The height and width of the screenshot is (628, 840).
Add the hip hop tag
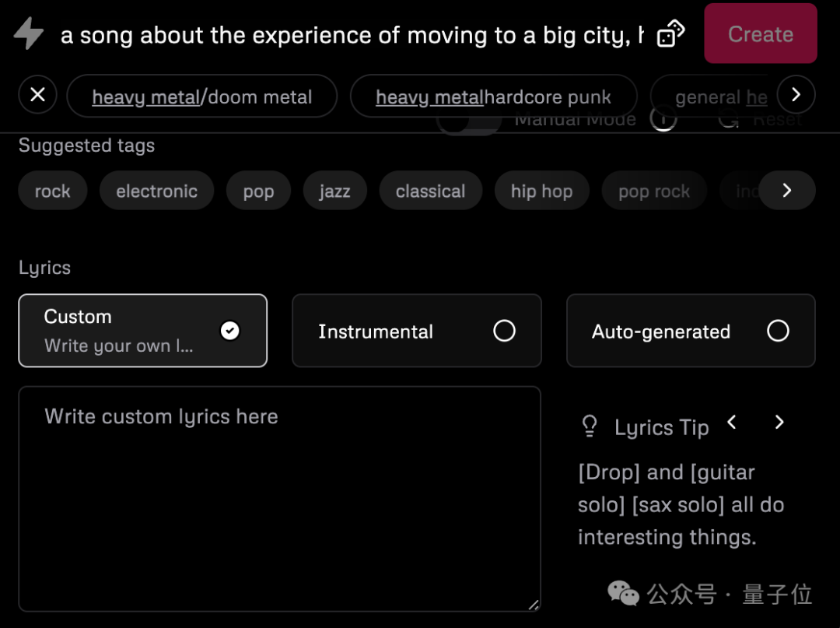pos(541,191)
